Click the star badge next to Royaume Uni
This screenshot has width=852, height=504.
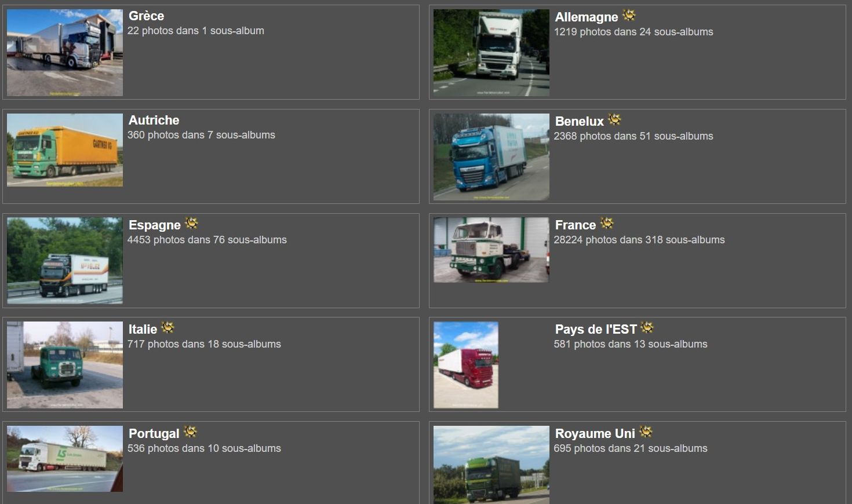point(646,432)
